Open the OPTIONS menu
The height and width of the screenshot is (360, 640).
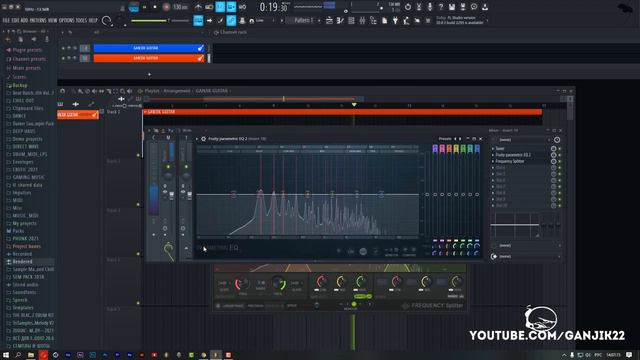click(x=67, y=20)
